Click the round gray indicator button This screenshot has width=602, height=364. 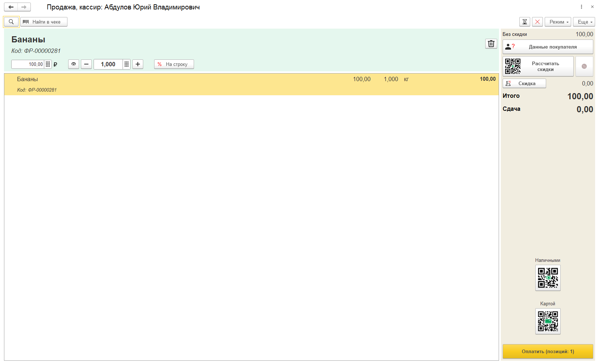pyautogui.click(x=584, y=66)
